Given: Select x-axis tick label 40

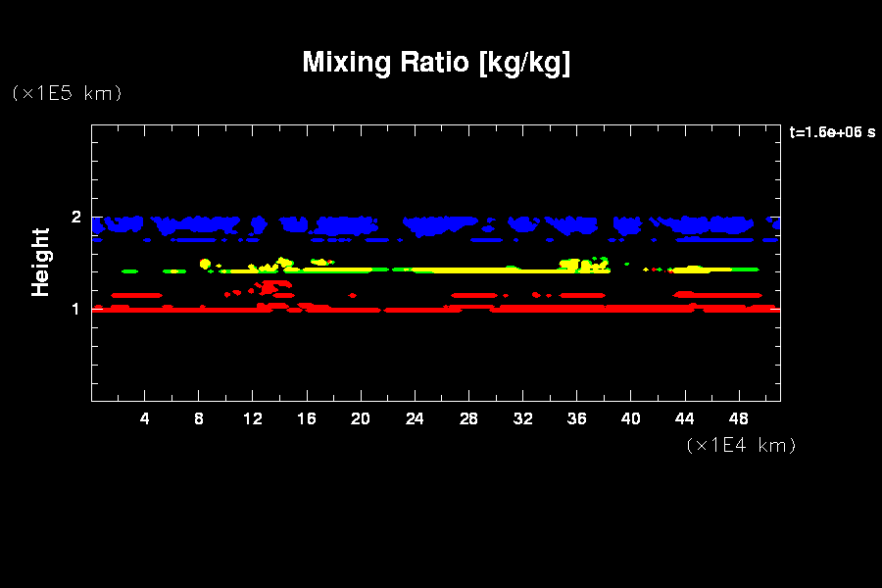Looking at the screenshot, I should tap(630, 418).
